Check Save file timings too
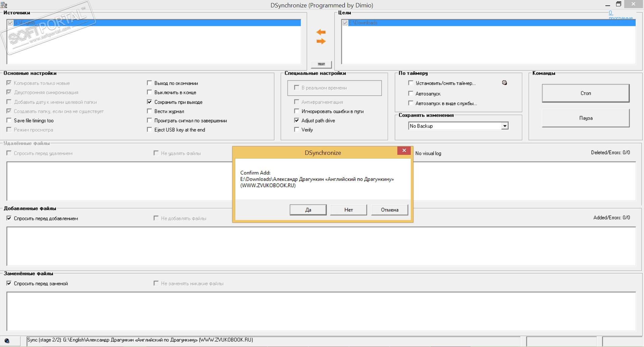This screenshot has width=644, height=347. click(x=9, y=120)
